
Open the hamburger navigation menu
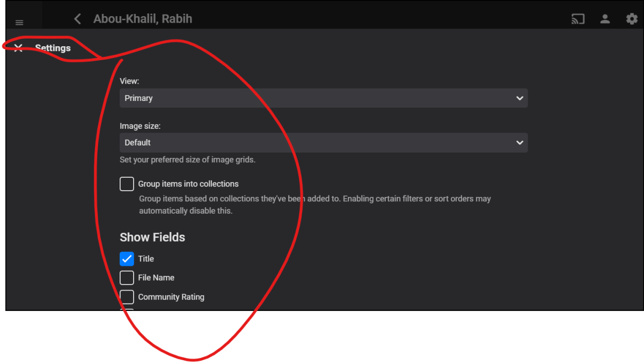coord(19,23)
